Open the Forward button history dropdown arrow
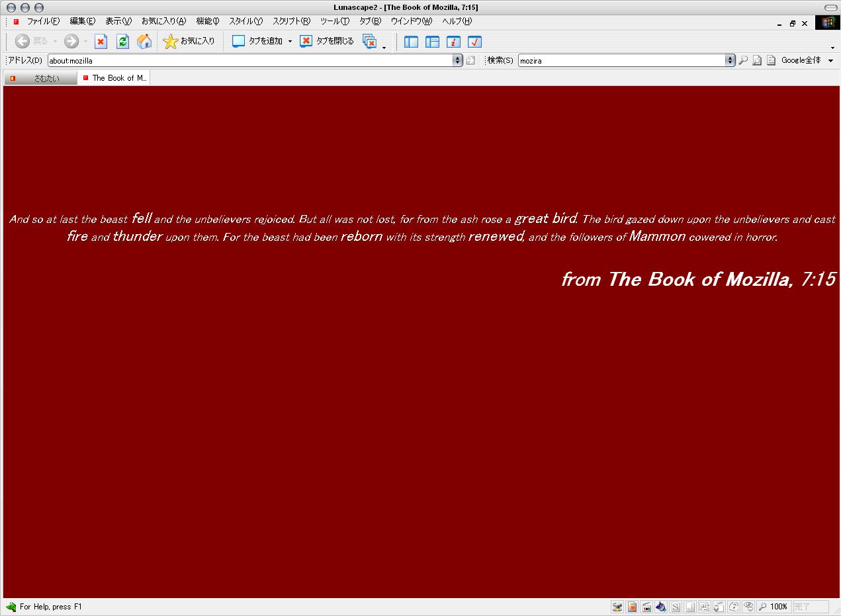 coord(85,42)
